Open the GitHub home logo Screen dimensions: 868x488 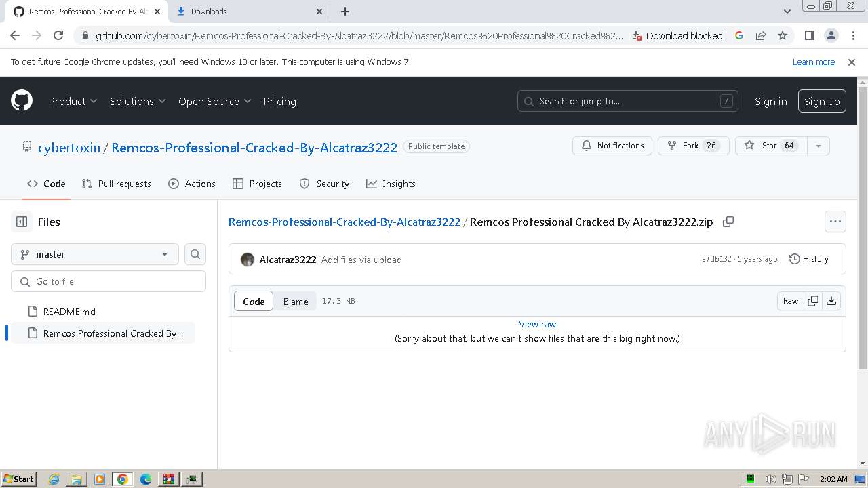click(22, 101)
